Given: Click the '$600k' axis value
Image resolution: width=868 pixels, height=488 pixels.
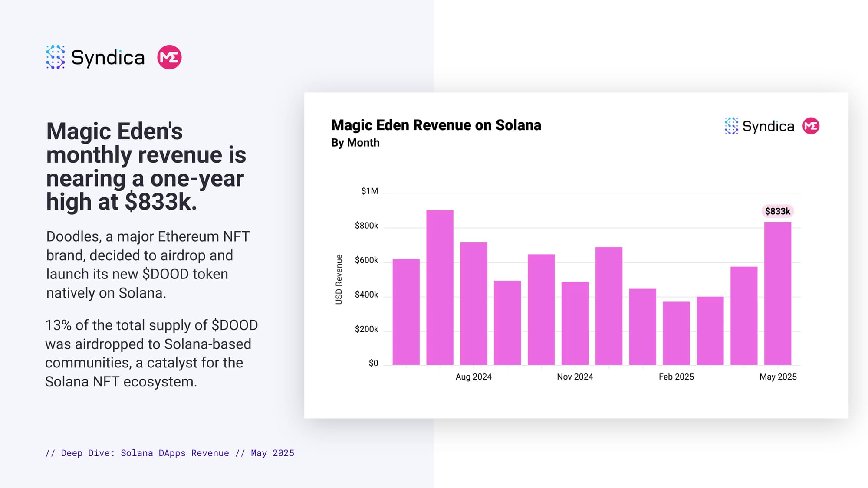Looking at the screenshot, I should pyautogui.click(x=367, y=260).
